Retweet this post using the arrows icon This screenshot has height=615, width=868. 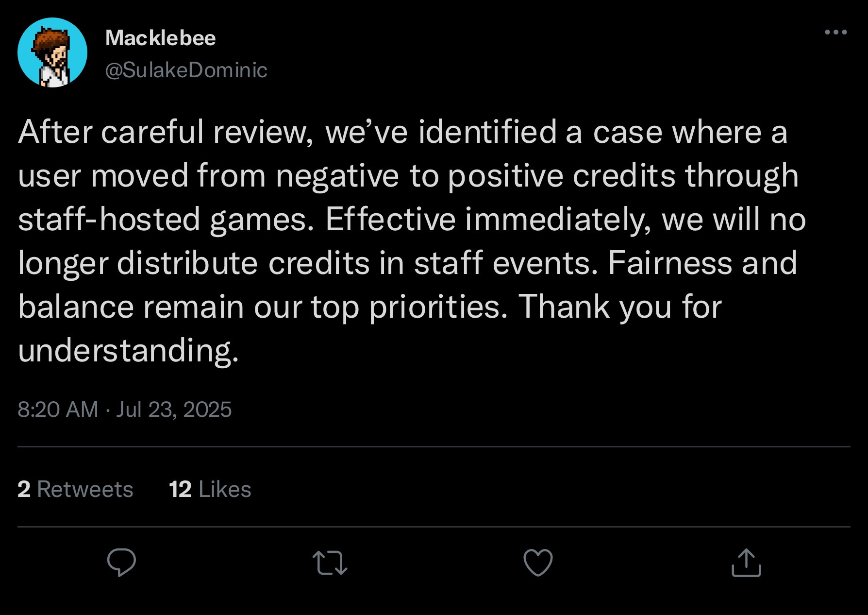[x=330, y=563]
